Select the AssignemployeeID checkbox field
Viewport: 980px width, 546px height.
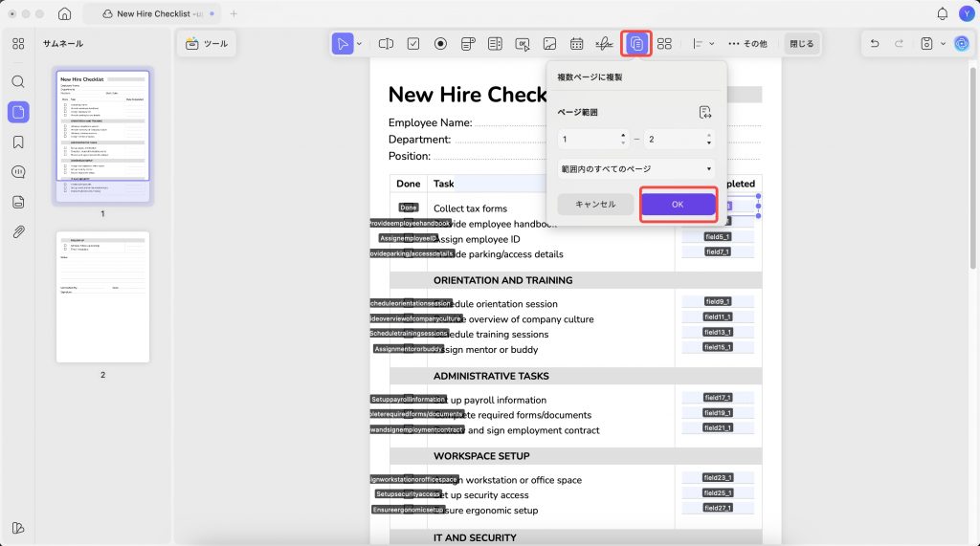pyautogui.click(x=408, y=238)
